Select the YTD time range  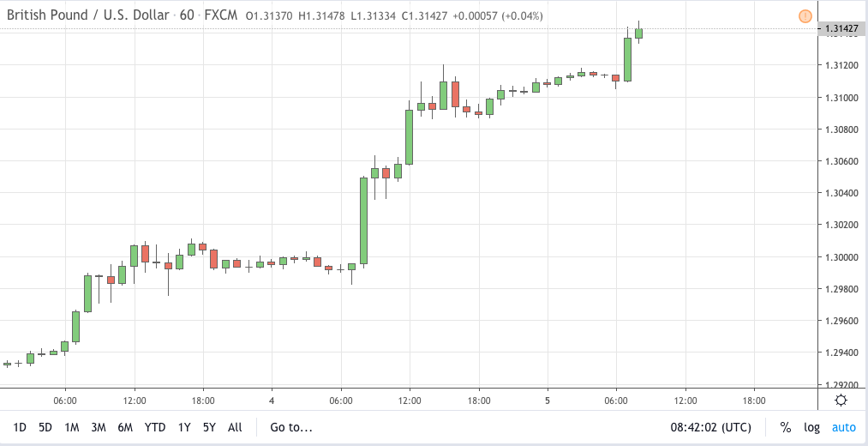pos(155,427)
